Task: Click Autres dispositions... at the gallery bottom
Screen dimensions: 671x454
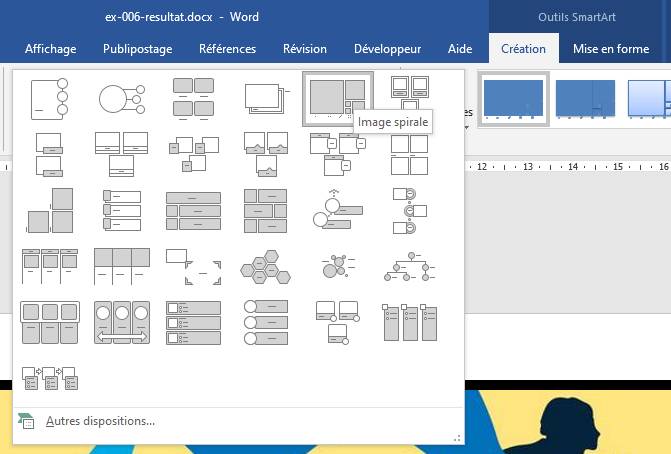Action: [100, 421]
